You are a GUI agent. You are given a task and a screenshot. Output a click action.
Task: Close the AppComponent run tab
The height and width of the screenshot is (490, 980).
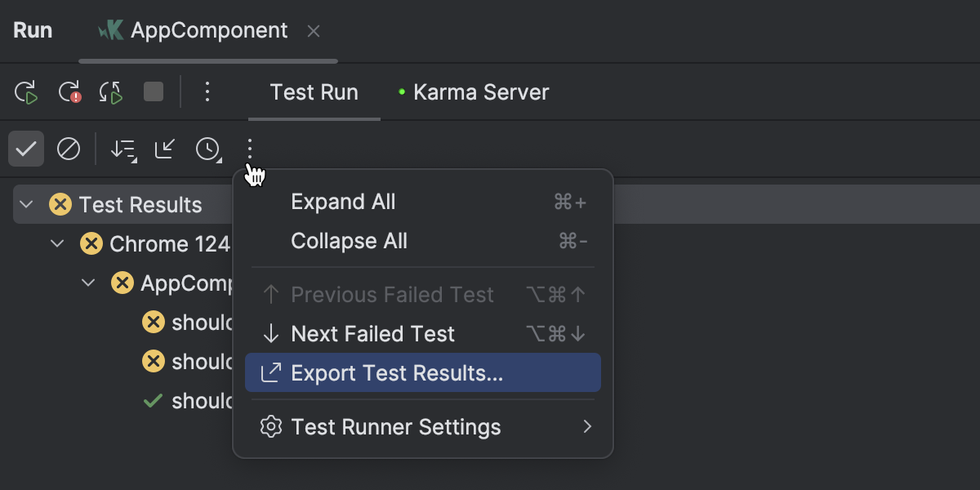point(314,32)
